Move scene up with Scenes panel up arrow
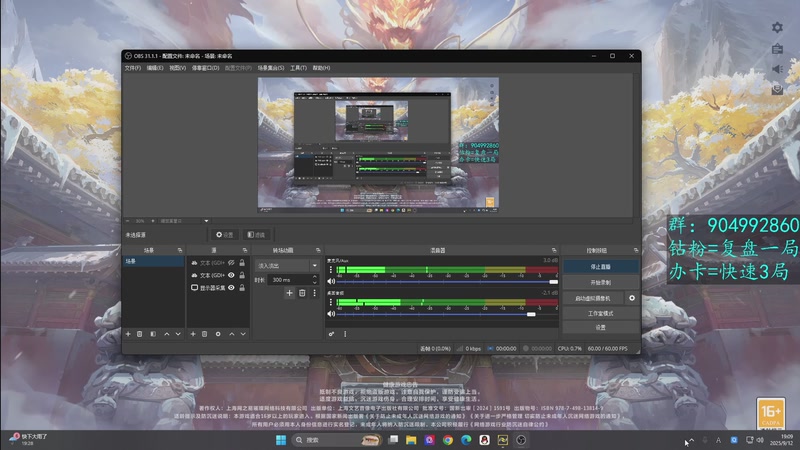The height and width of the screenshot is (450, 800). click(166, 334)
